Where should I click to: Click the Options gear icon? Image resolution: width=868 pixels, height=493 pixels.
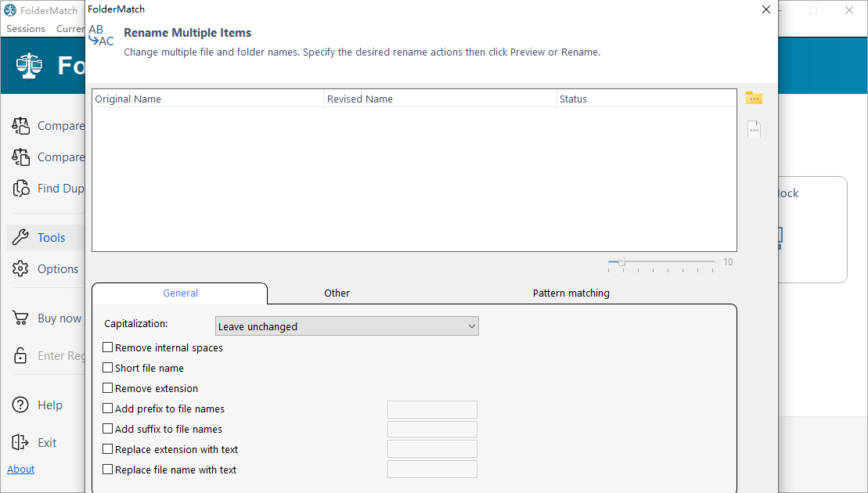(20, 268)
